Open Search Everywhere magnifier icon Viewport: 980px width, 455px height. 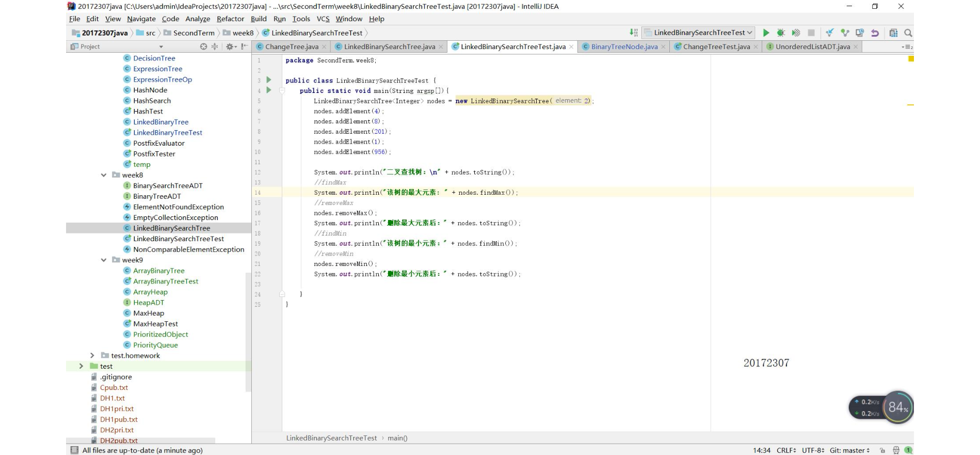pos(908,33)
